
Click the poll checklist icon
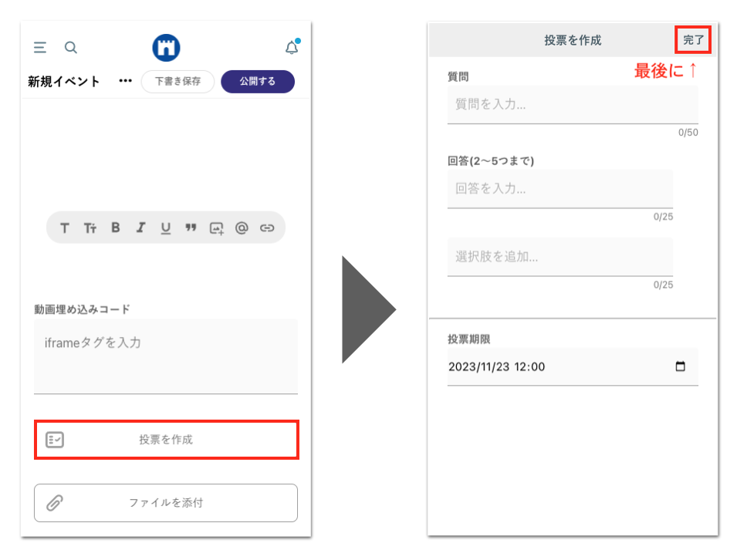coord(55,440)
